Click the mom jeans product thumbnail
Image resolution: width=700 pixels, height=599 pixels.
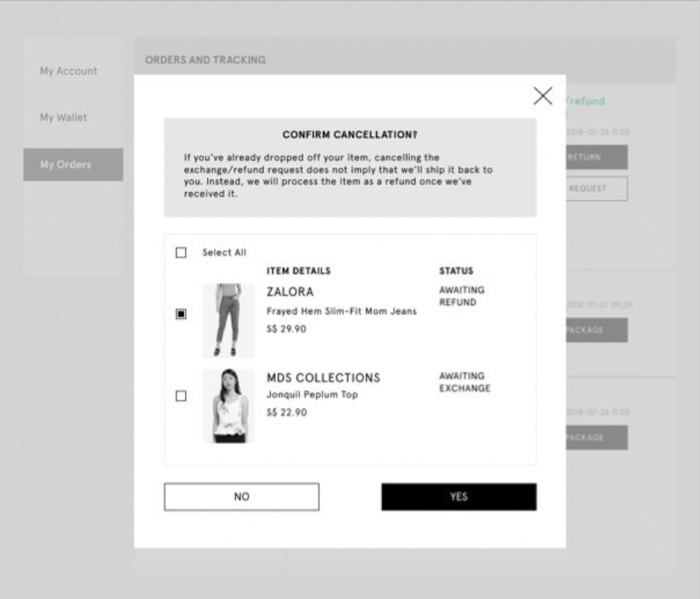(227, 320)
